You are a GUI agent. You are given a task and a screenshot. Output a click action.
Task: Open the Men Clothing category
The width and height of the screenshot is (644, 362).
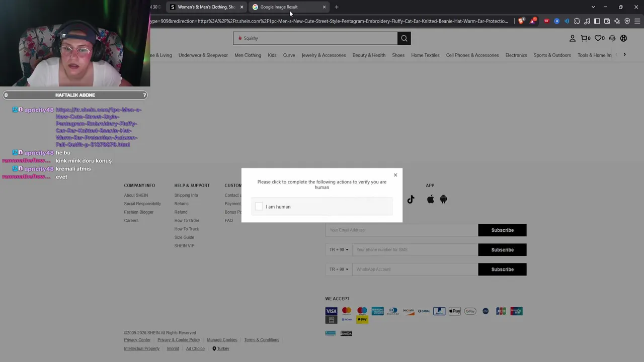click(248, 55)
